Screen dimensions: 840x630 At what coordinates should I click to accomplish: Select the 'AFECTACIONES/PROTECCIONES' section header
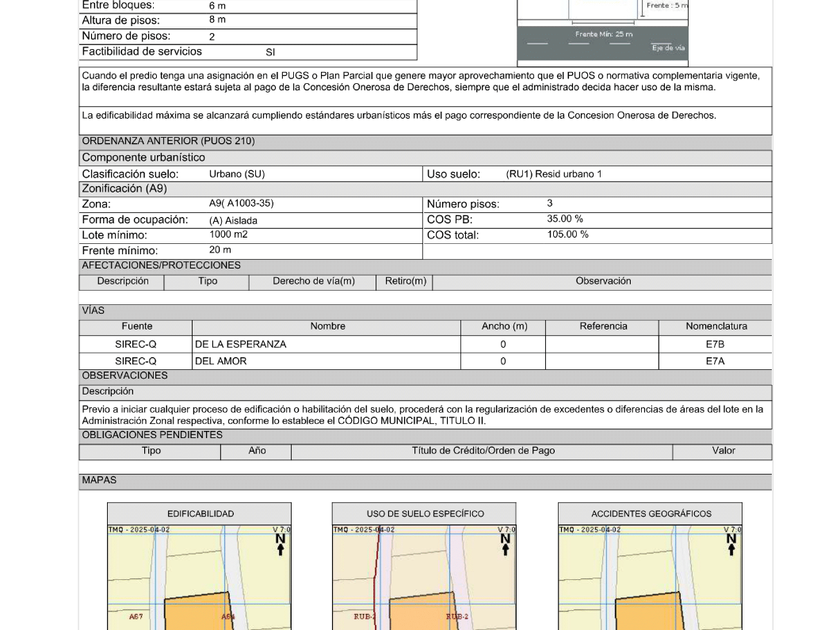(x=161, y=266)
